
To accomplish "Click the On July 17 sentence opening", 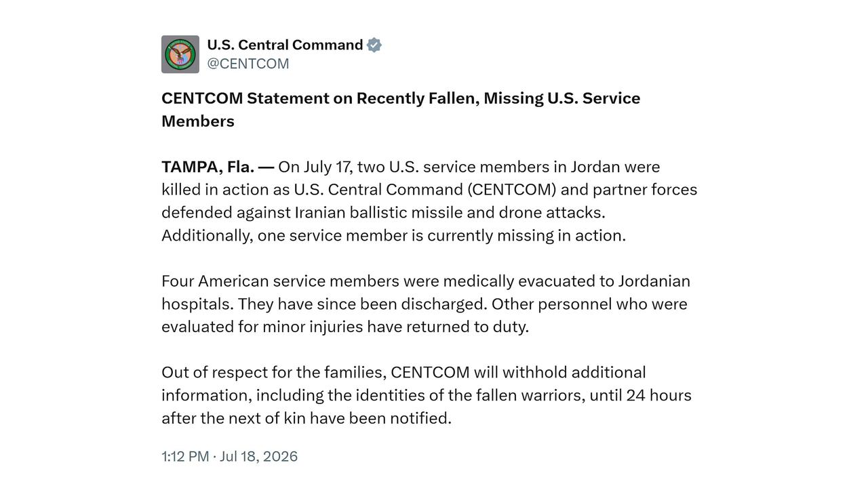I will [x=315, y=167].
